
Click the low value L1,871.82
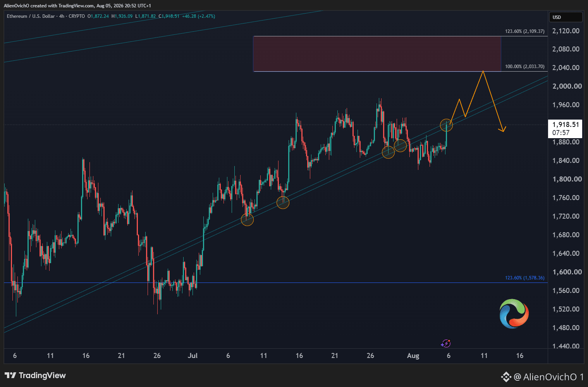click(x=146, y=16)
